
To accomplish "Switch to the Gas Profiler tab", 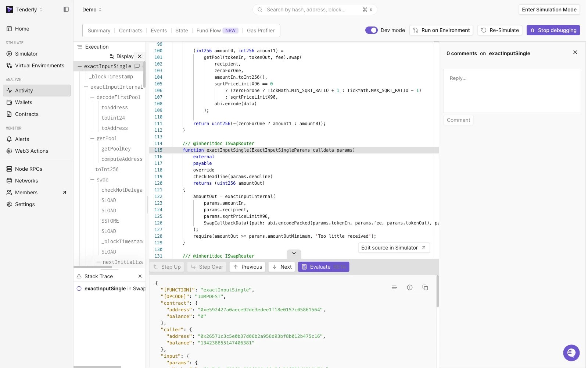I will tap(261, 31).
